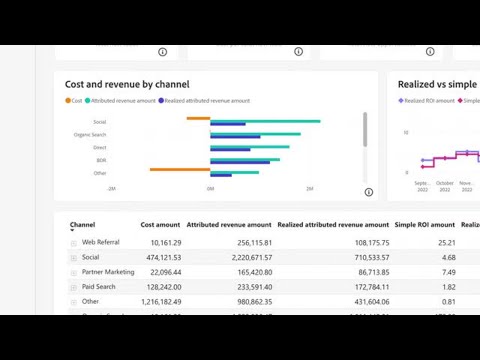This screenshot has height=360, width=480.
Task: Expand the Other channel row in the table
Action: point(74,302)
